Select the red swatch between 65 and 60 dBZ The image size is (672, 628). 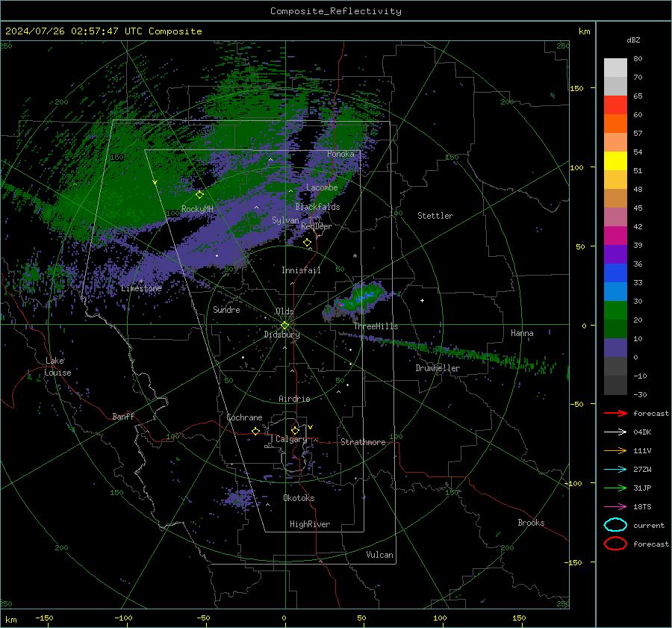pyautogui.click(x=615, y=105)
